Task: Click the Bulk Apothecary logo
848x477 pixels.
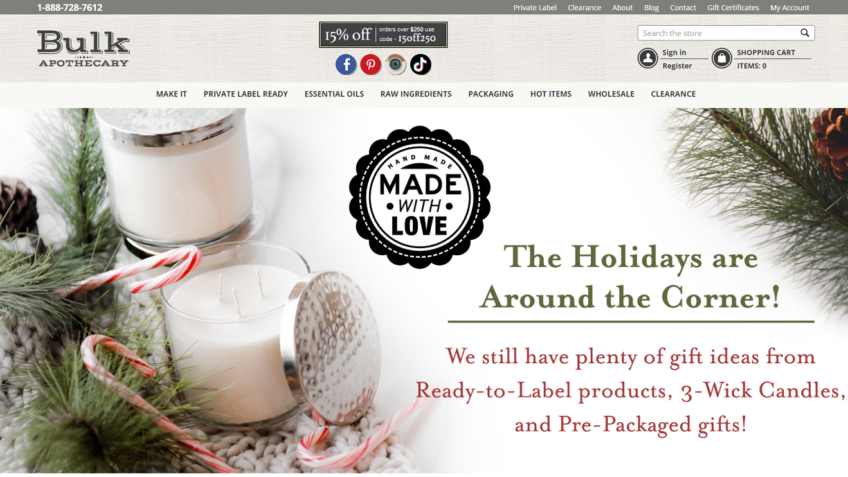Action: pos(83,49)
